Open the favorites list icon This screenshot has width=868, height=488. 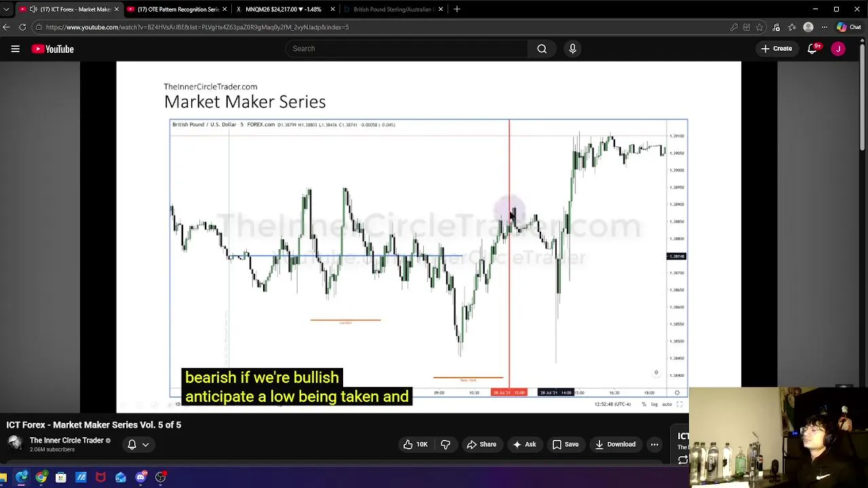pos(792,27)
